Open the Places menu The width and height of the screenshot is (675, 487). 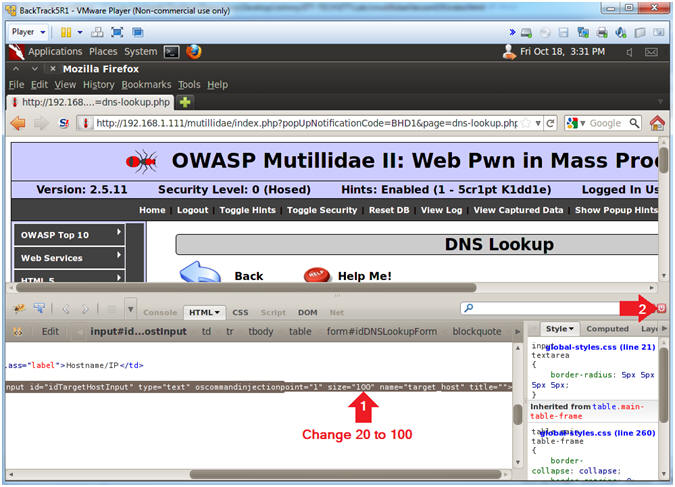point(103,52)
